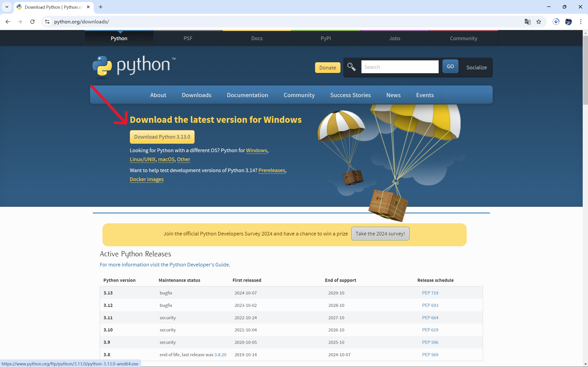Screen dimensions: 588x367
Task: Select the PyPI top navigation tab
Action: click(x=326, y=38)
